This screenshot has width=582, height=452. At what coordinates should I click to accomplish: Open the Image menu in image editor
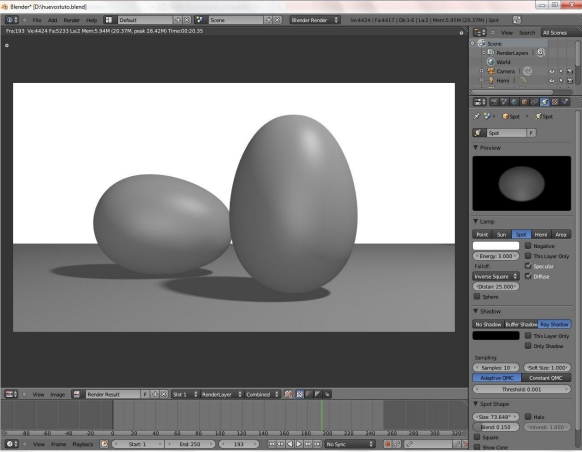click(58, 394)
